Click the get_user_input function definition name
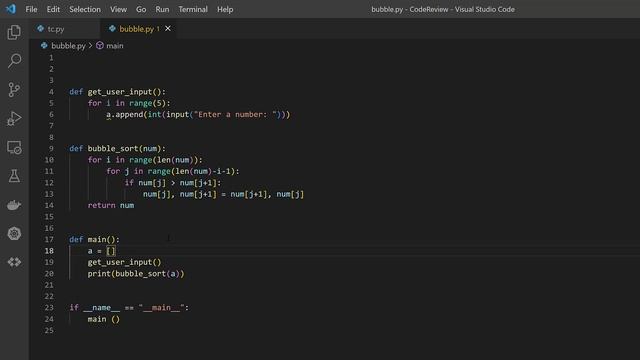This screenshot has height=360, width=640. click(x=120, y=92)
